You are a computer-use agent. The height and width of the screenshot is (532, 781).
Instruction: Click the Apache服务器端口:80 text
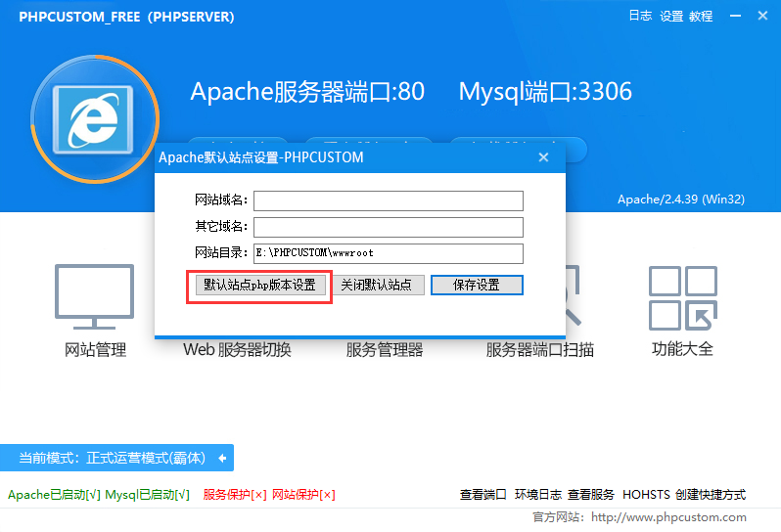307,92
